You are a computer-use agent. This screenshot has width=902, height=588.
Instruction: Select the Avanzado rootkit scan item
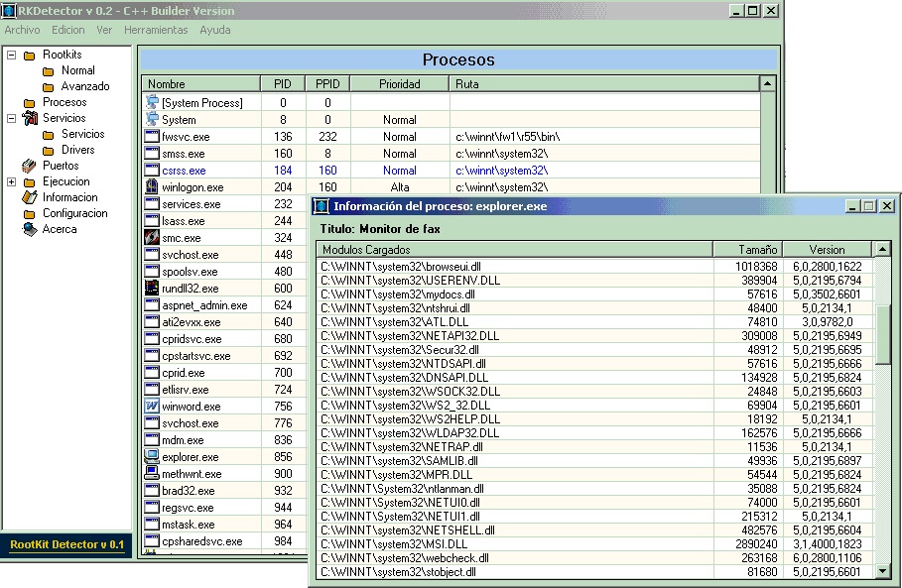coord(85,86)
